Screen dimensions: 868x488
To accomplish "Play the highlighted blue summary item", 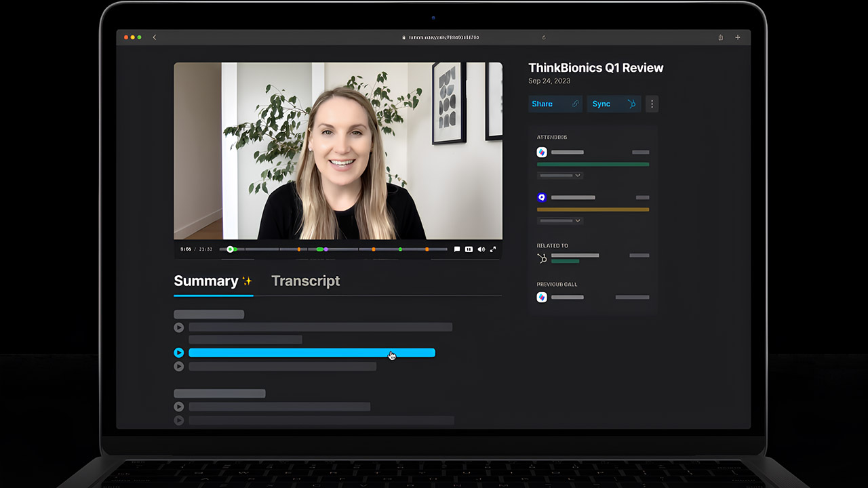I will click(x=179, y=352).
